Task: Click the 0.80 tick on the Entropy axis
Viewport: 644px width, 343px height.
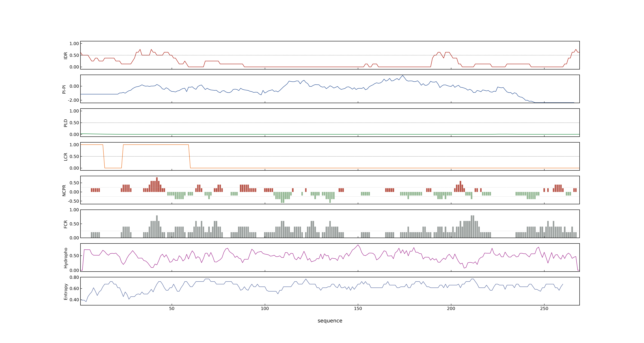Action: tap(74, 277)
